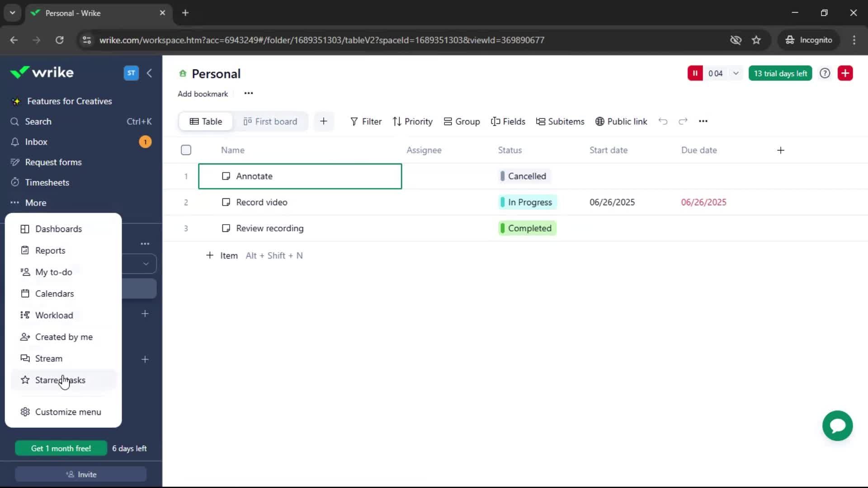Open Workload
This screenshot has height=488, width=868.
click(54, 315)
